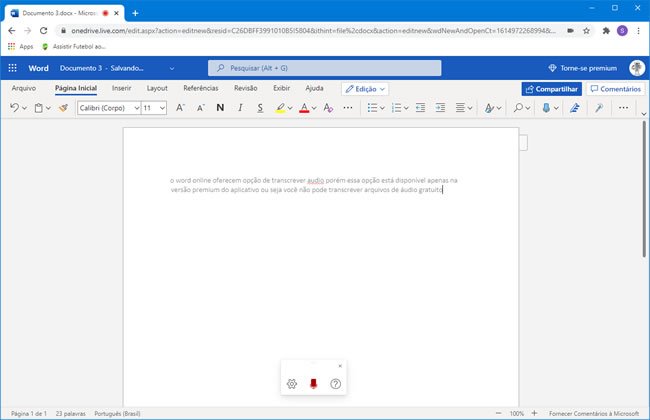
Task: Open the Edição mode dropdown
Action: tap(365, 88)
